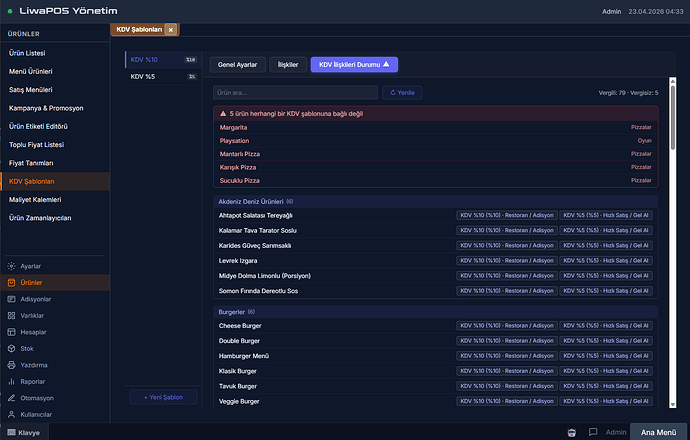
Task: Click the scrollbar down arrow in product list
Action: (x=671, y=405)
